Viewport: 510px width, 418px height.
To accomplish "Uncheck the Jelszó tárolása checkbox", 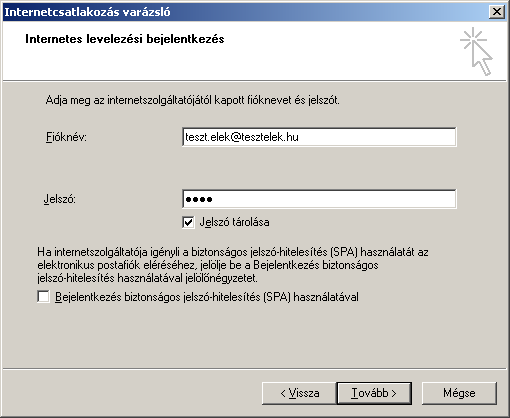I will point(188,222).
